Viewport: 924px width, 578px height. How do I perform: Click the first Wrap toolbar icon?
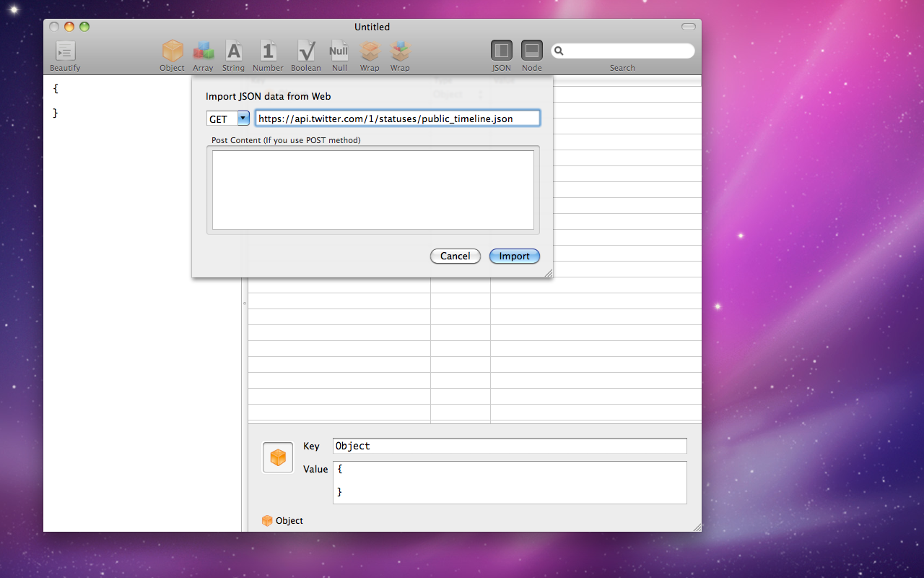click(x=370, y=51)
